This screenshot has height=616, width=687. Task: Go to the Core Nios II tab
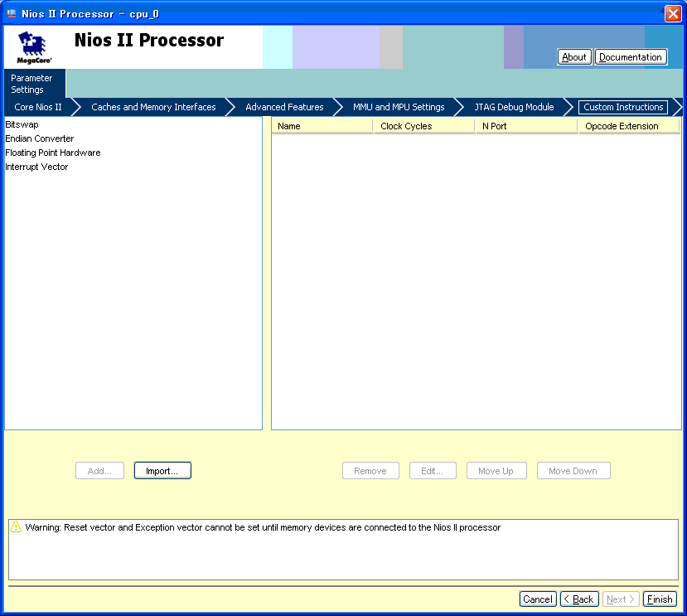(38, 107)
